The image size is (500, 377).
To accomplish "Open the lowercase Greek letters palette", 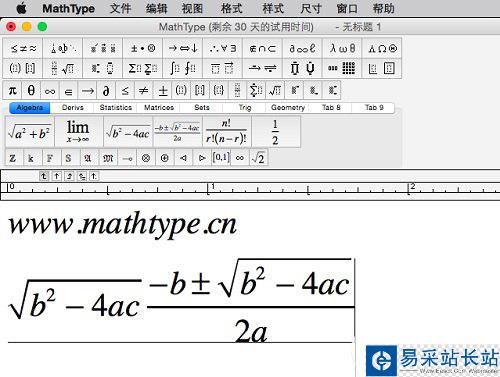I will click(342, 49).
